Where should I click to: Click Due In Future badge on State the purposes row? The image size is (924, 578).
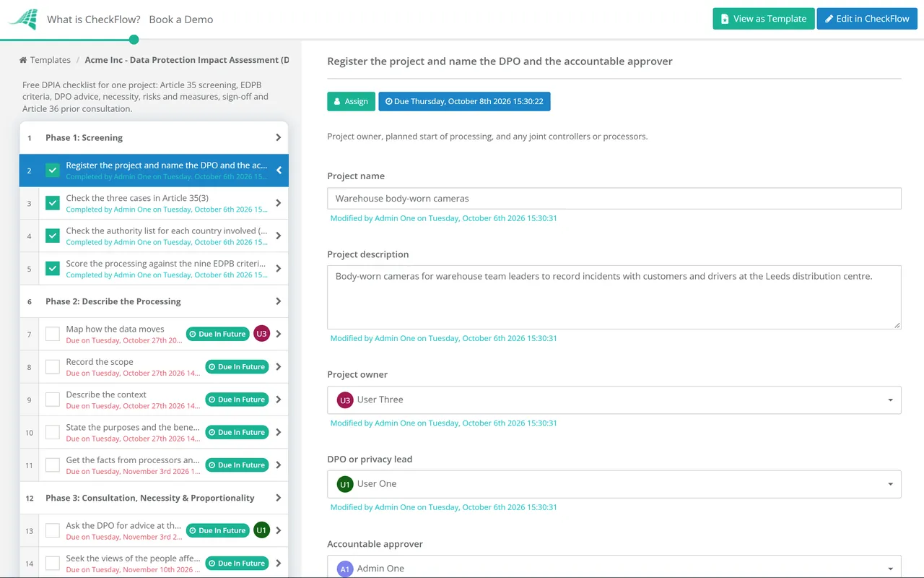point(237,432)
